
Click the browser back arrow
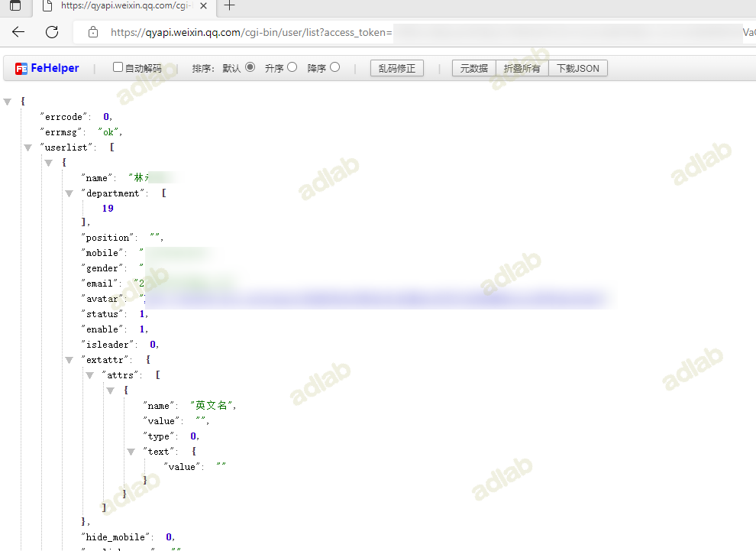pos(18,32)
